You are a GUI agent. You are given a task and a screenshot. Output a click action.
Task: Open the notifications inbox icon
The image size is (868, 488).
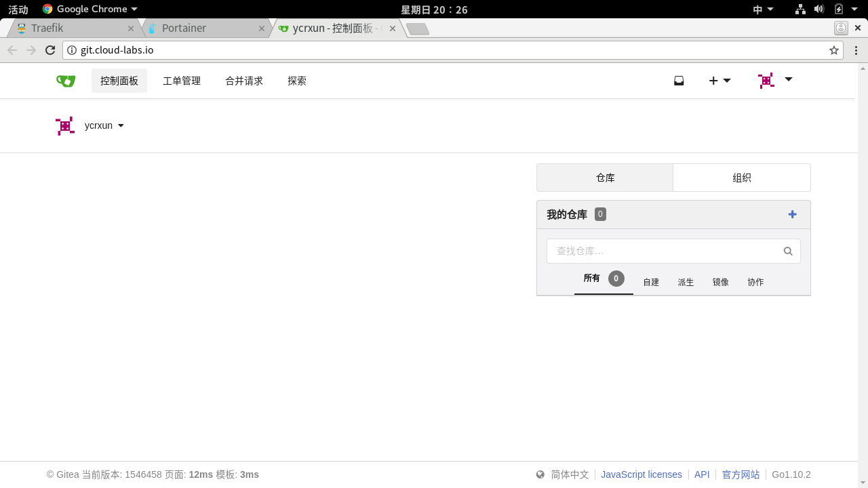coord(679,81)
